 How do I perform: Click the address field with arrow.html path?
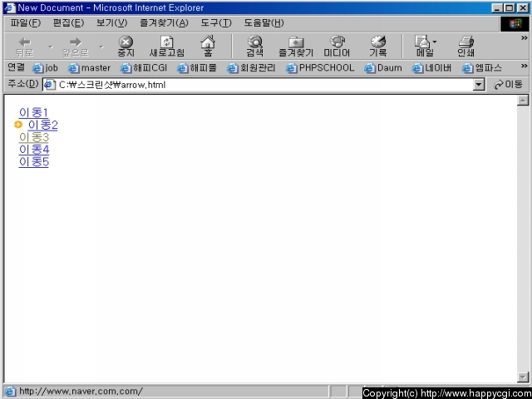tap(264, 85)
